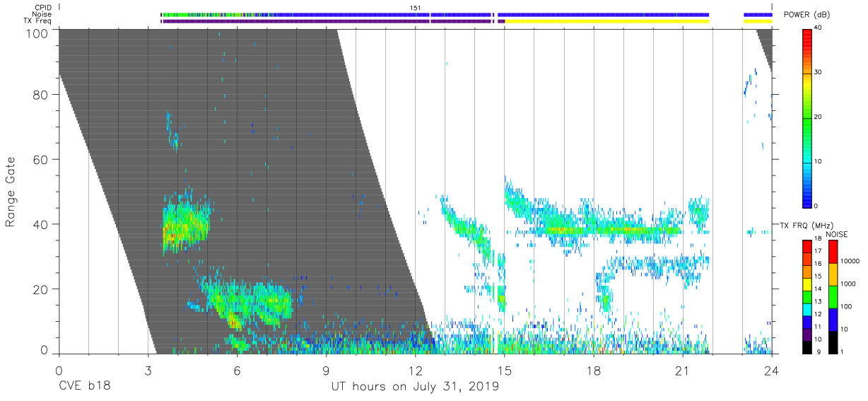
Task: Click the 100 label on NOISE scale
Action: pos(845,306)
